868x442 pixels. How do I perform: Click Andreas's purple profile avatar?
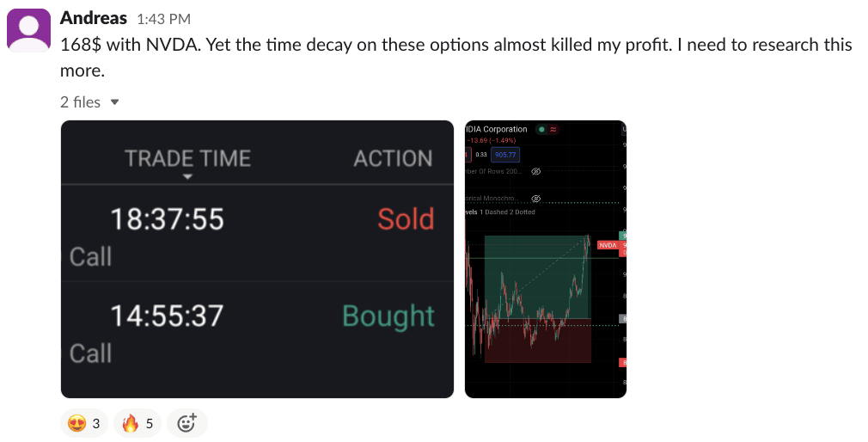(x=28, y=30)
